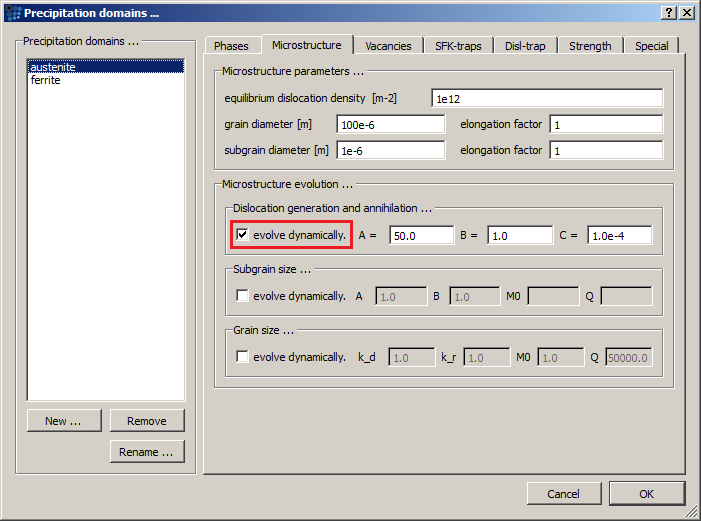This screenshot has height=521, width=701.
Task: Close the Precipitation domains dialog
Action: click(x=687, y=13)
